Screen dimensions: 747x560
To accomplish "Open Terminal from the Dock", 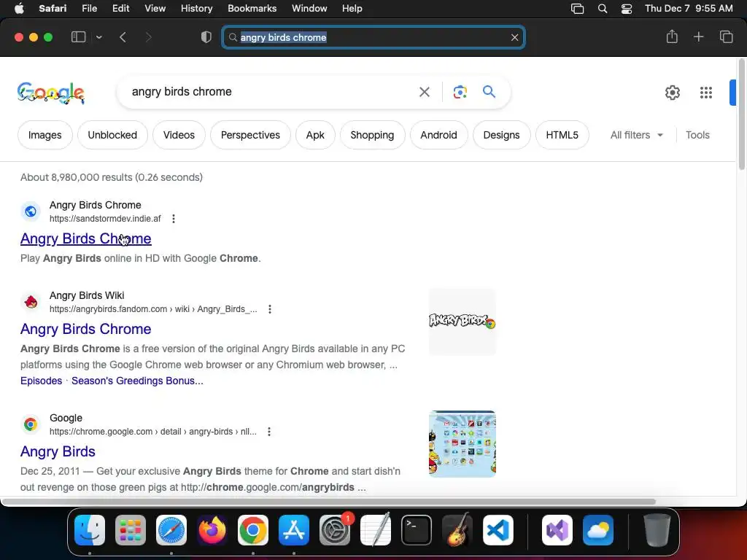I will coord(417,530).
